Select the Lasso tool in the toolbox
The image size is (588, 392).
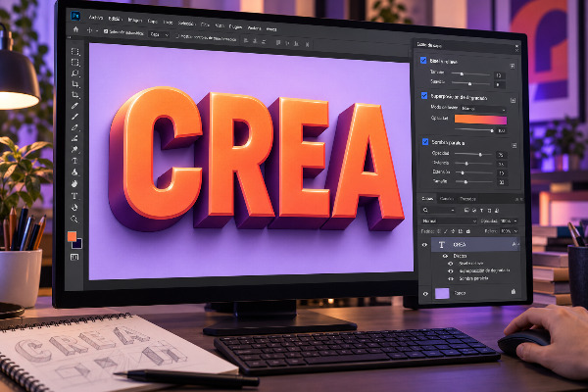click(x=75, y=73)
